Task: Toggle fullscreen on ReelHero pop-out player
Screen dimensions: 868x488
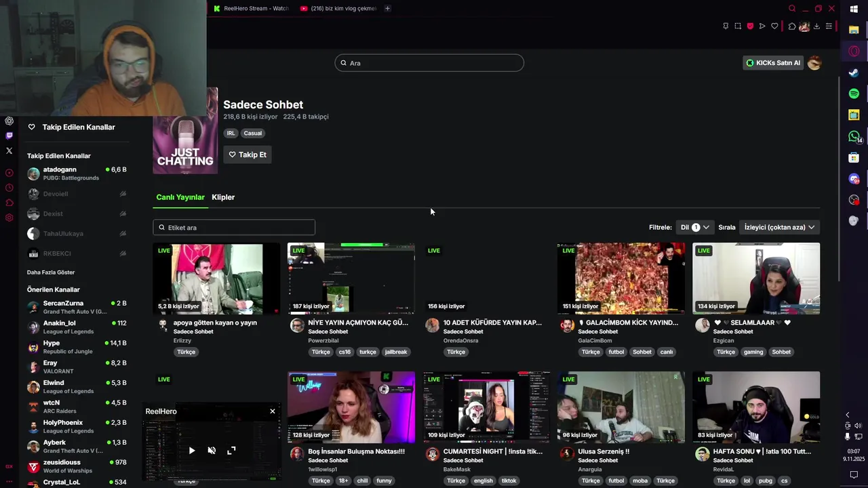Action: 231,450
